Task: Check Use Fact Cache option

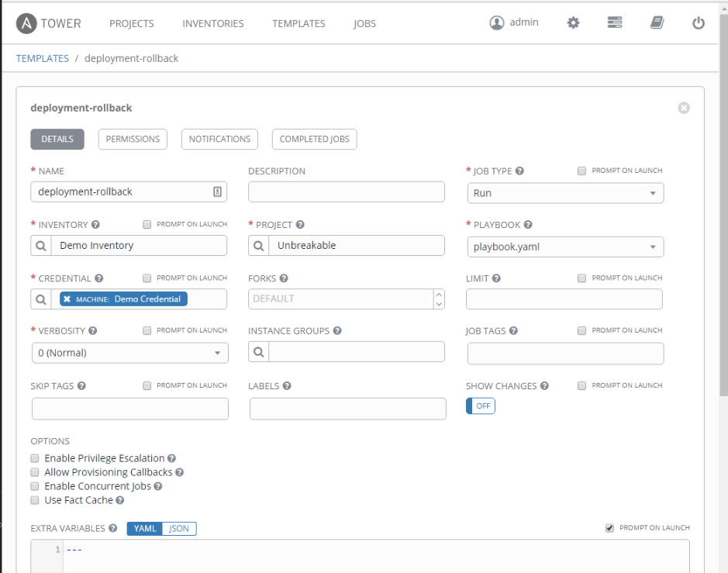Action: pyautogui.click(x=34, y=499)
